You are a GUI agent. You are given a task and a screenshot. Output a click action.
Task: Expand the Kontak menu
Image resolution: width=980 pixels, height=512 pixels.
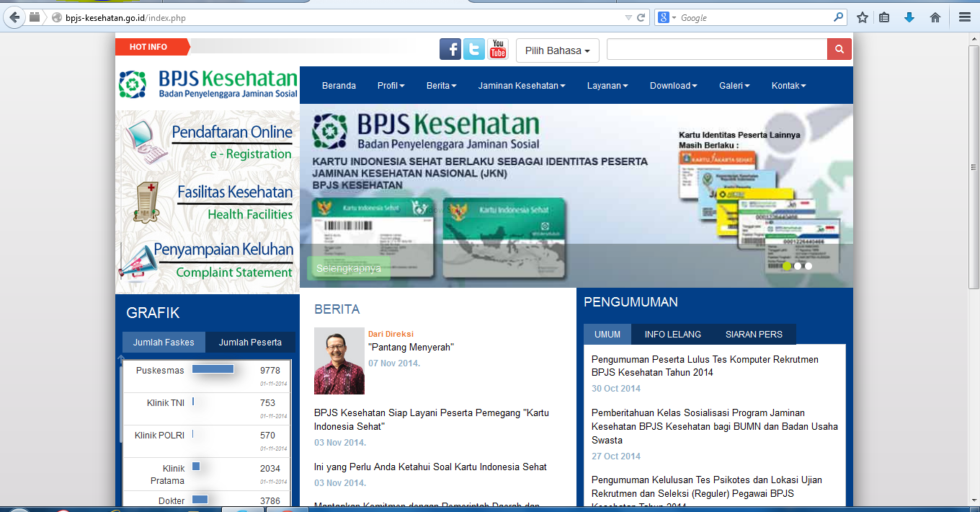(788, 85)
